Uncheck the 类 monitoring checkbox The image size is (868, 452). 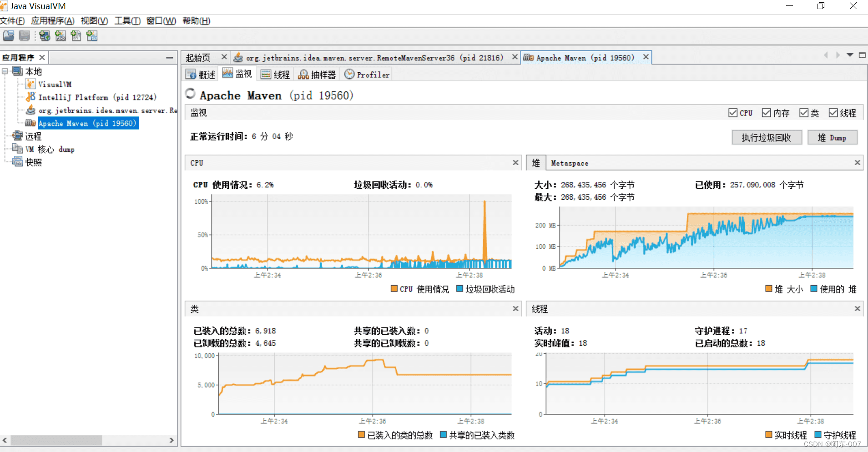[804, 112]
